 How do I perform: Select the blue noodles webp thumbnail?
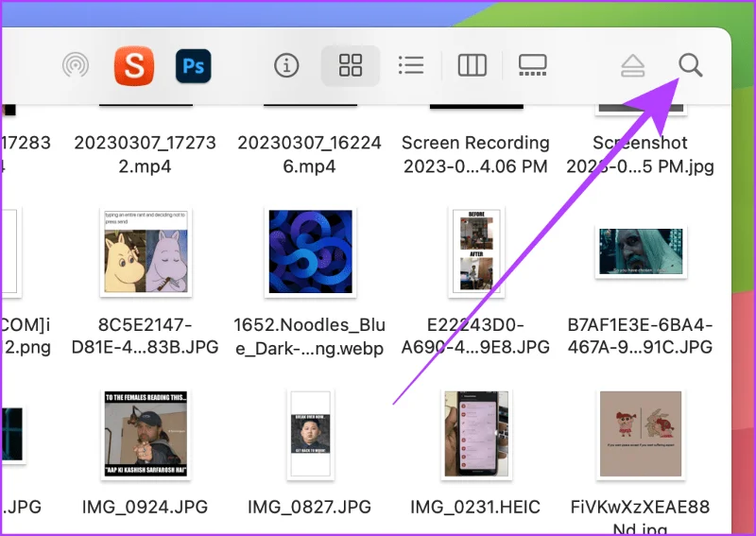tap(311, 251)
